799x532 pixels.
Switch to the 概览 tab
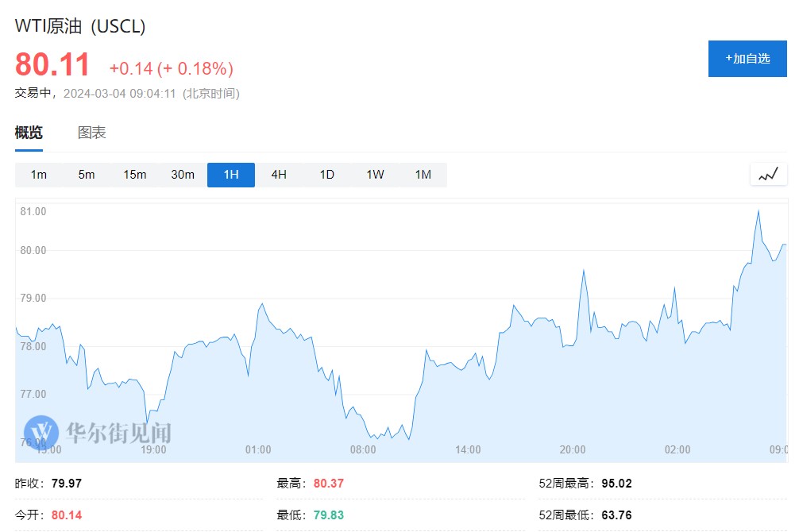click(x=29, y=133)
